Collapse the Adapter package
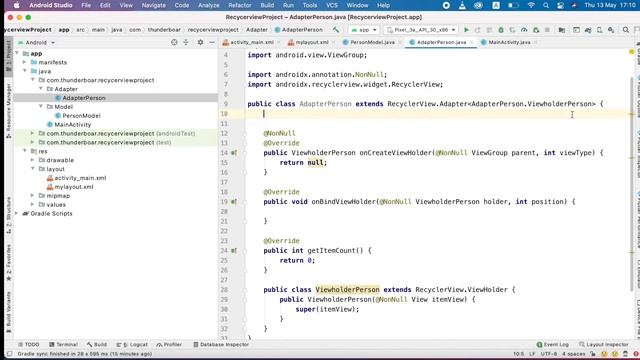This screenshot has height=360, width=640. coord(41,89)
